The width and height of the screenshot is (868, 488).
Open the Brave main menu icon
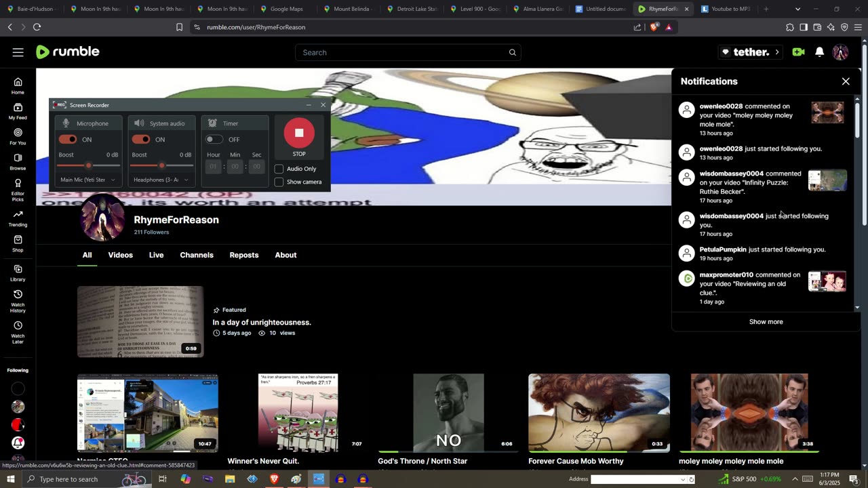[x=858, y=27]
